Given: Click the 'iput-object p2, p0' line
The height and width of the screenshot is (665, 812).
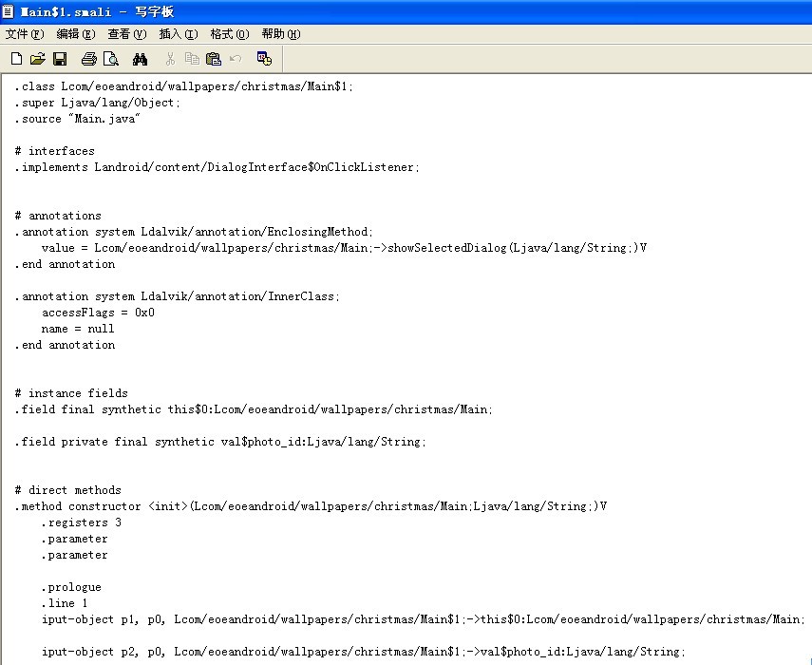Looking at the screenshot, I should point(364,652).
